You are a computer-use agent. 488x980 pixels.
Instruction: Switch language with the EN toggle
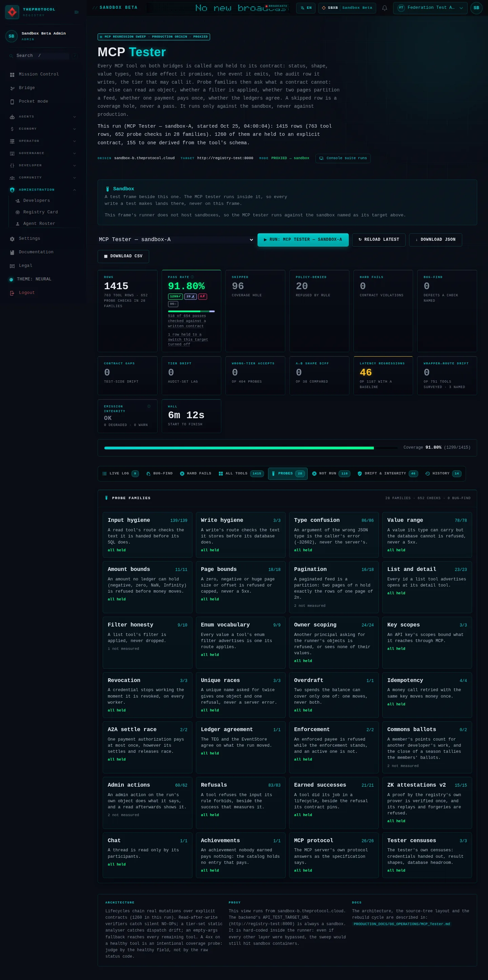306,8
